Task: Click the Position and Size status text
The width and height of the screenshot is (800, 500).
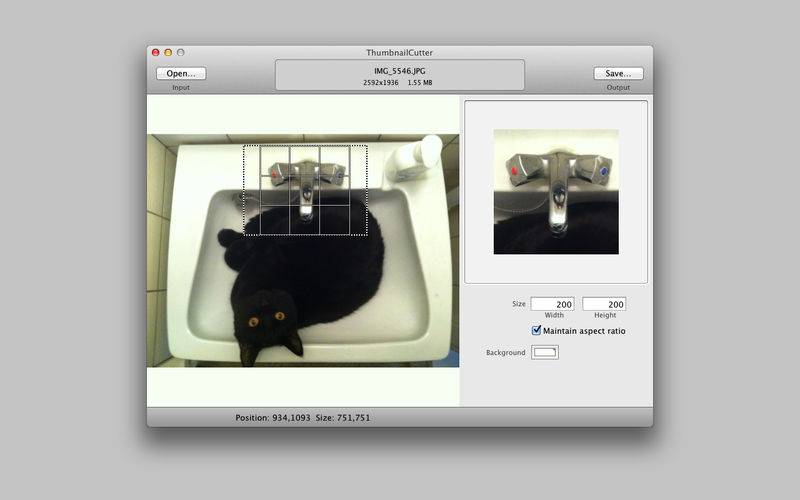Action: pos(303,417)
